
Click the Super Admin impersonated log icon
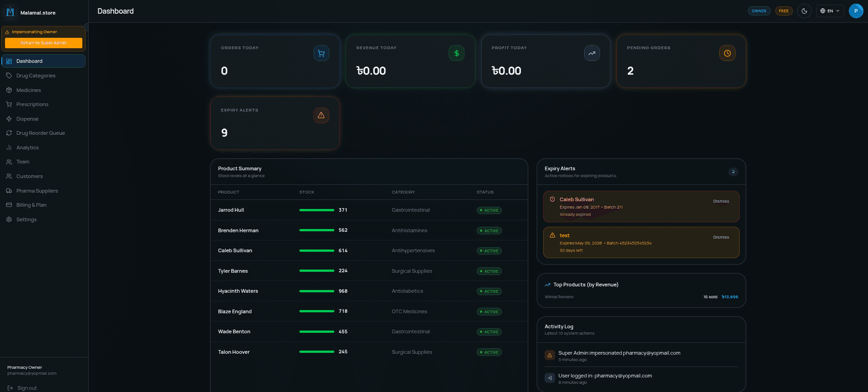click(x=550, y=355)
